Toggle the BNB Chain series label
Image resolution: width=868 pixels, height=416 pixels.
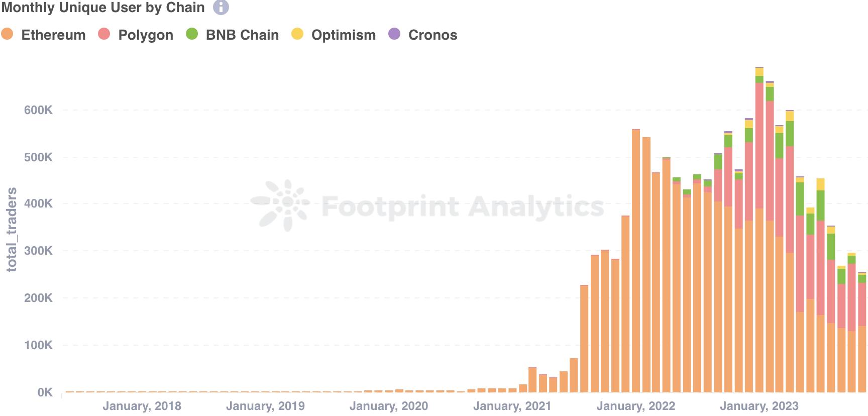[x=242, y=35]
